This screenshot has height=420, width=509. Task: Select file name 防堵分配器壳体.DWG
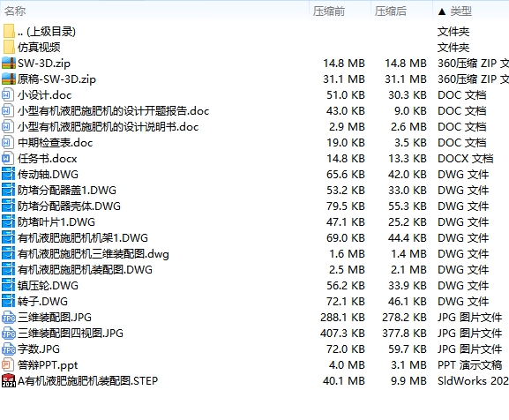coord(69,206)
